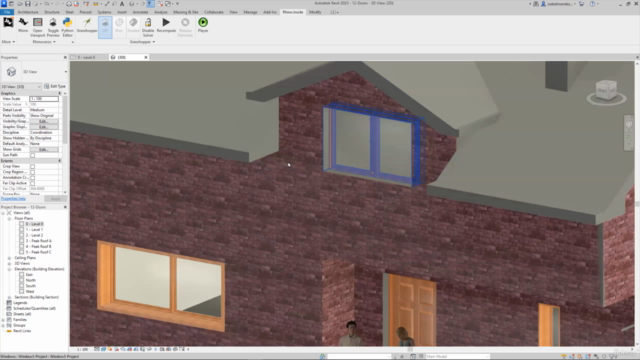Image resolution: width=640 pixels, height=360 pixels.
Task: Click Toggle Preview in Rhinoceros panel
Action: click(53, 27)
